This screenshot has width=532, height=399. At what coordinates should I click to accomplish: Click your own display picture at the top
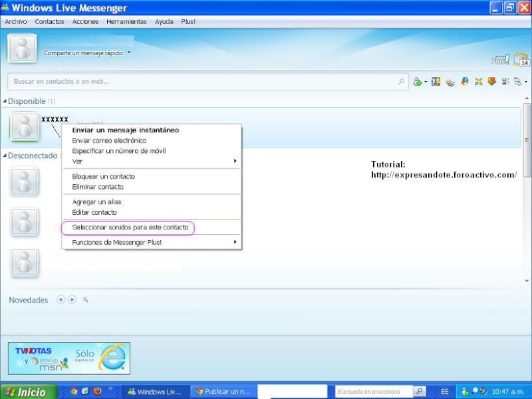(x=22, y=48)
